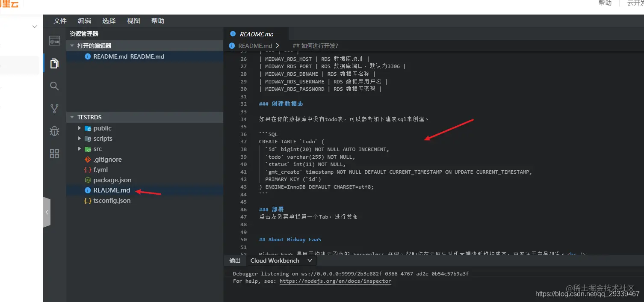Open f.yml in the file tree
The width and height of the screenshot is (644, 302).
click(100, 170)
